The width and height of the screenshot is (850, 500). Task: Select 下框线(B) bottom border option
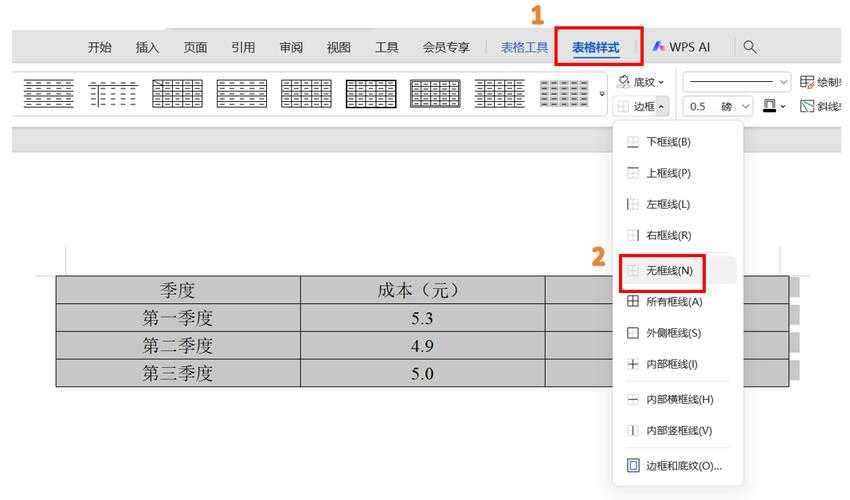pyautogui.click(x=668, y=142)
